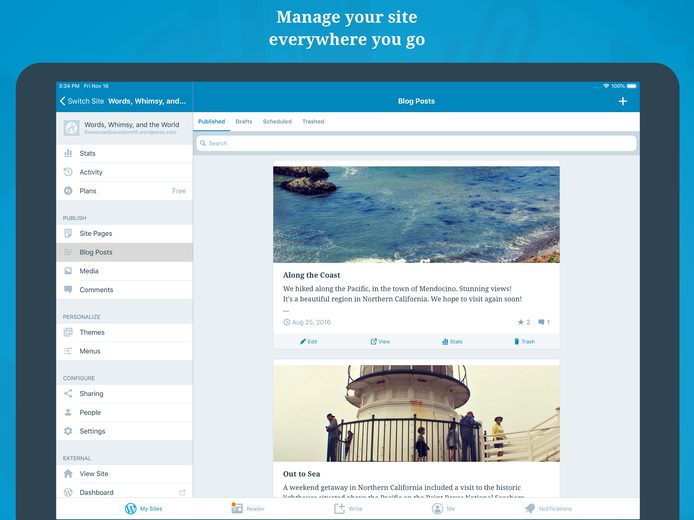Click the status bar time 3:34 PM
Viewport: 694px width, 520px height.
tap(69, 86)
